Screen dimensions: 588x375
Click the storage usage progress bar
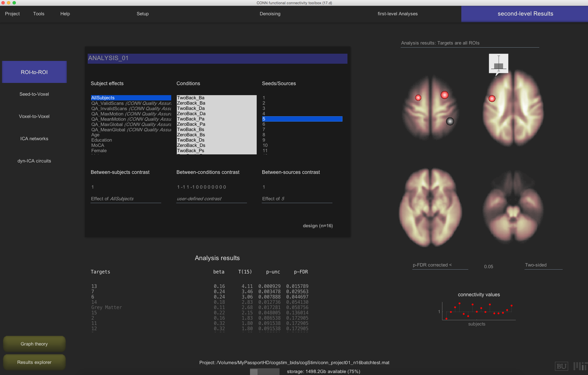pyautogui.click(x=264, y=371)
